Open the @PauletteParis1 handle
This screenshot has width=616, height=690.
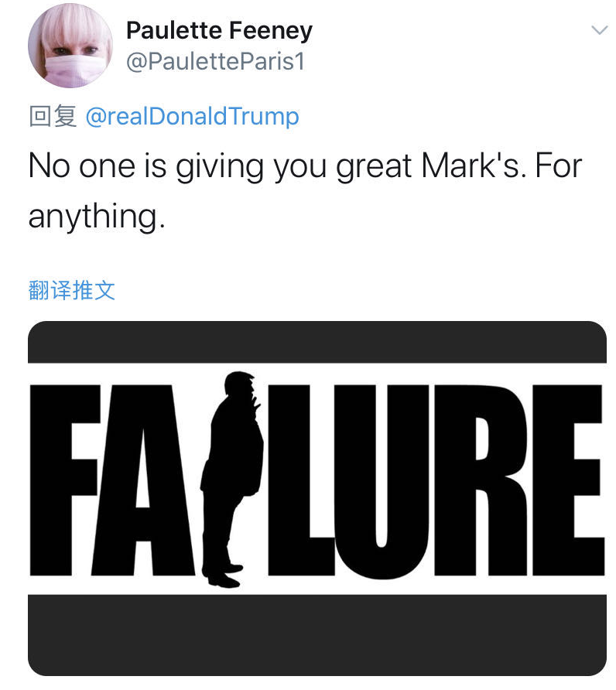click(215, 61)
